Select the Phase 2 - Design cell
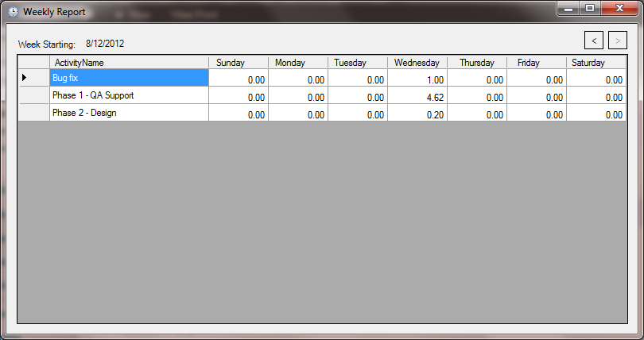 pos(129,113)
